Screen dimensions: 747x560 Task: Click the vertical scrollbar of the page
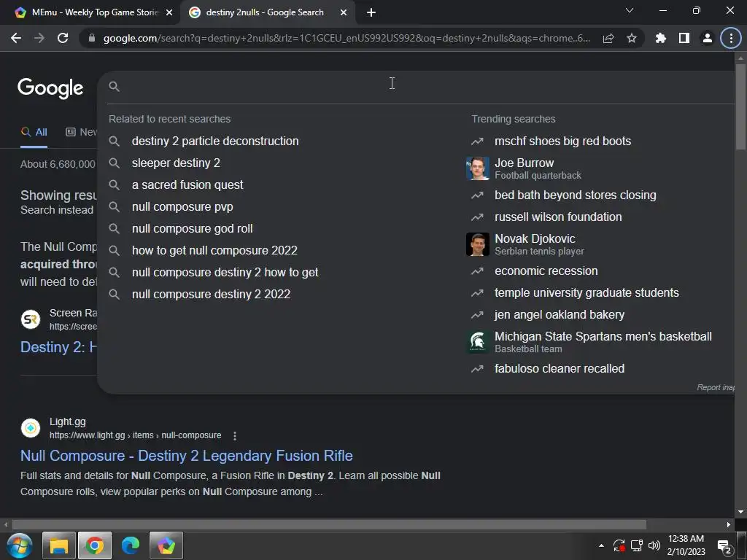740,107
